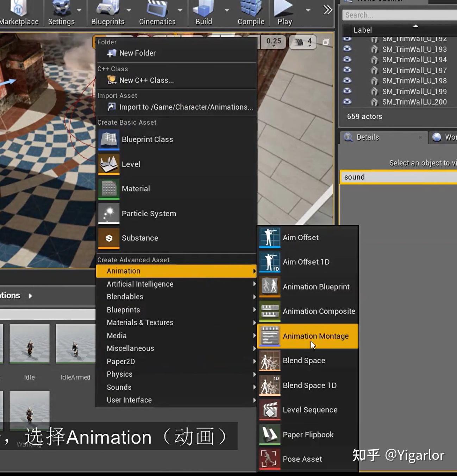The width and height of the screenshot is (457, 476).
Task: Open the Media submenu
Action: click(x=176, y=336)
